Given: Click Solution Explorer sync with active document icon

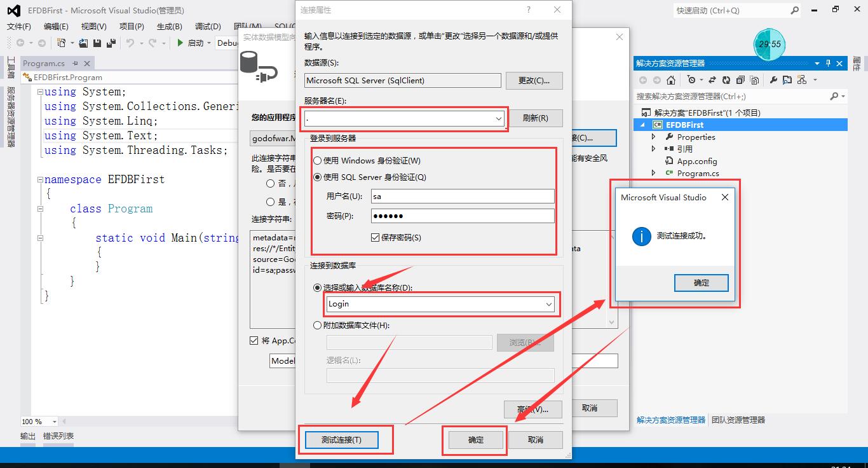Looking at the screenshot, I should point(712,80).
